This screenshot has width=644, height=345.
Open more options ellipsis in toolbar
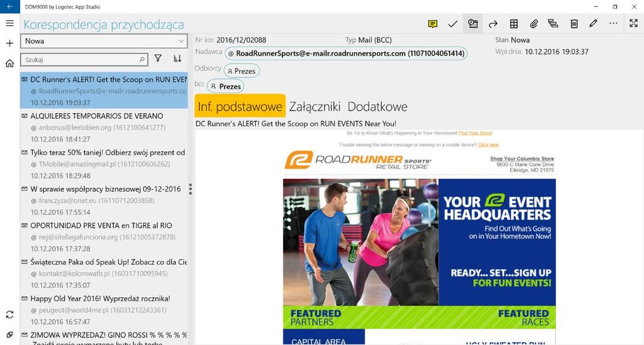[x=613, y=23]
